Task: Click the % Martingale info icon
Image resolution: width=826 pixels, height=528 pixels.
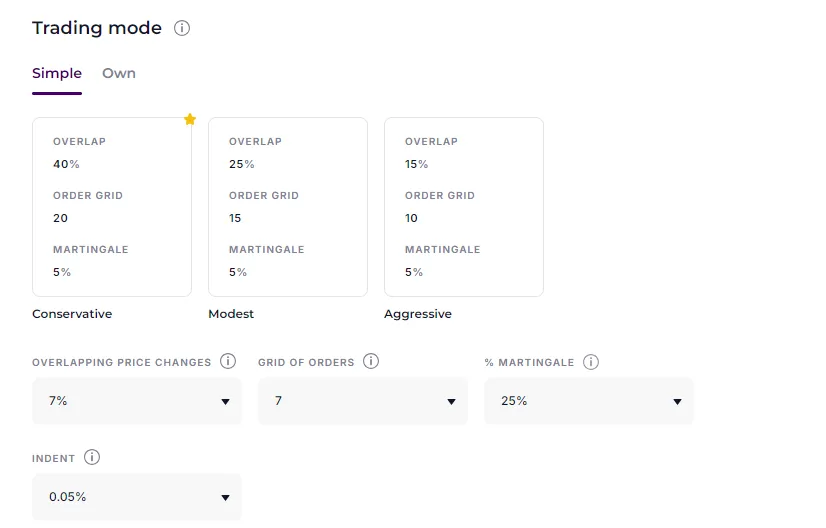Action: [591, 362]
